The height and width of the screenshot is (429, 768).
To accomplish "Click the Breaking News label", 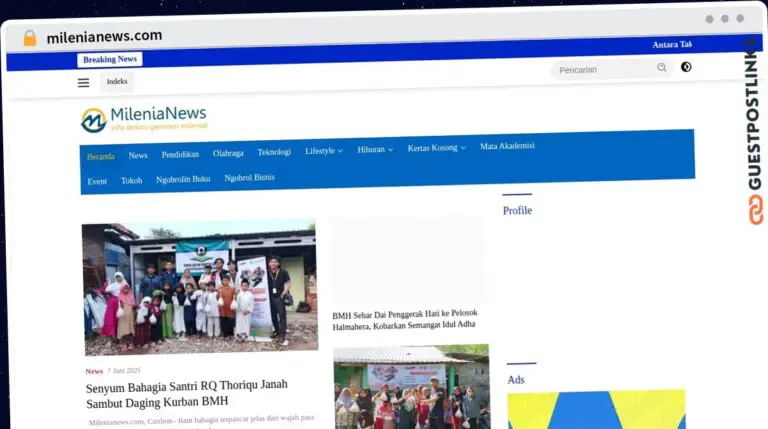I will 110,60.
